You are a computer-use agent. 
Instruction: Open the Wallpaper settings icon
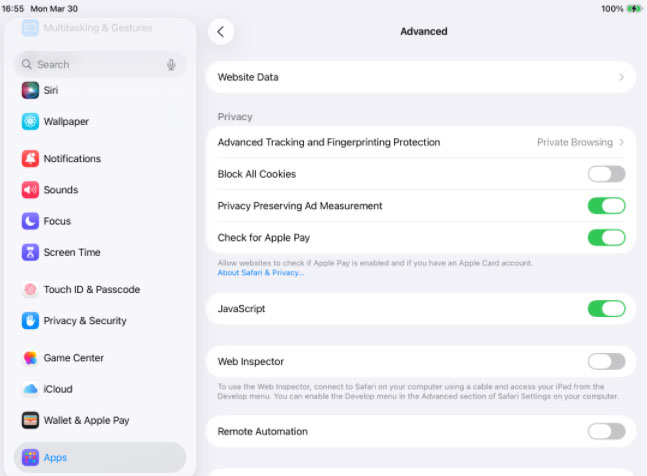point(30,122)
